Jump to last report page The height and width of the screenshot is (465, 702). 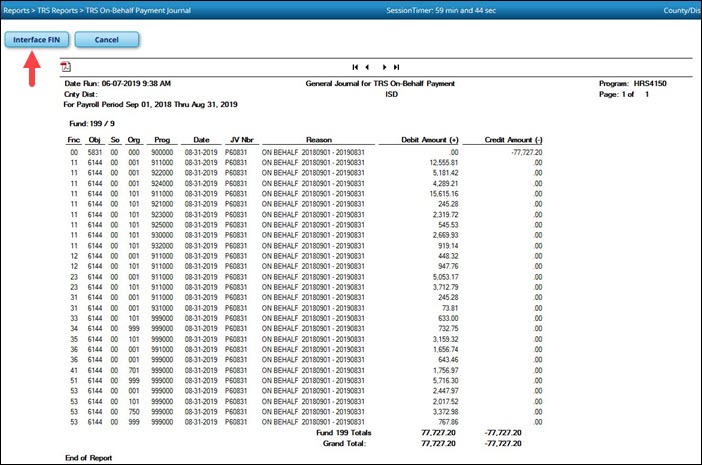point(397,66)
